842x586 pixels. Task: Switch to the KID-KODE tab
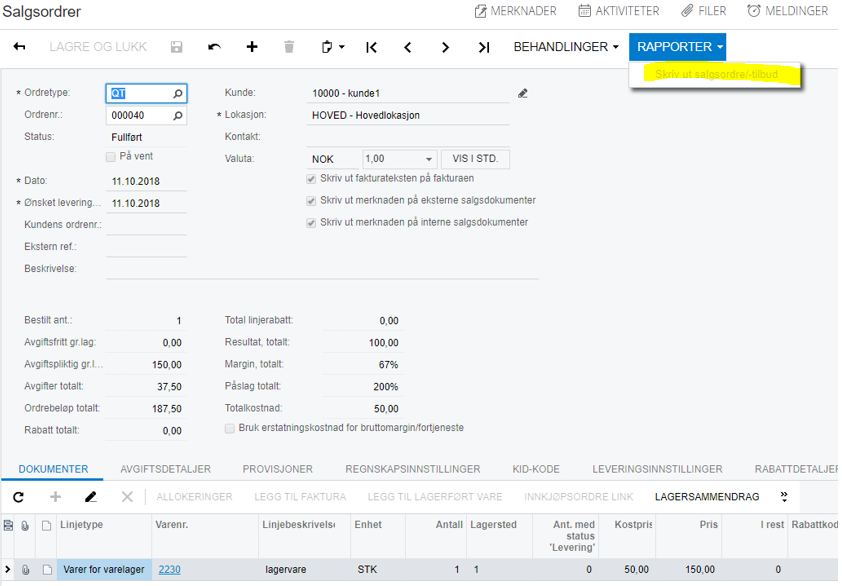tap(536, 469)
